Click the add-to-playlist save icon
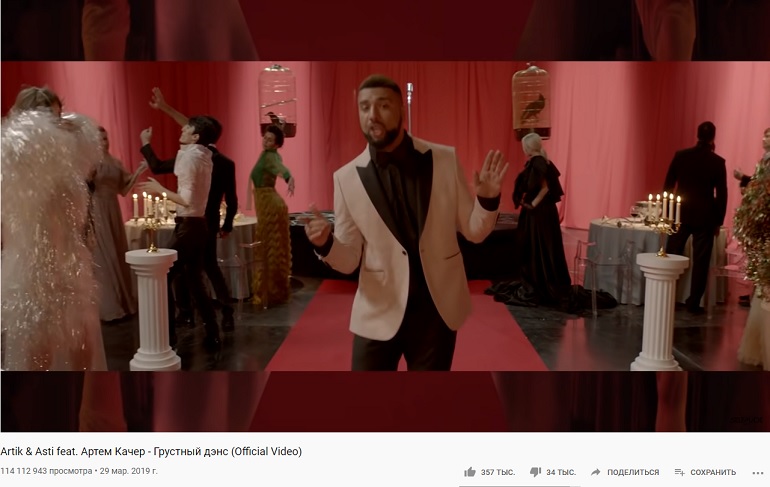The image size is (770, 487). tap(680, 472)
